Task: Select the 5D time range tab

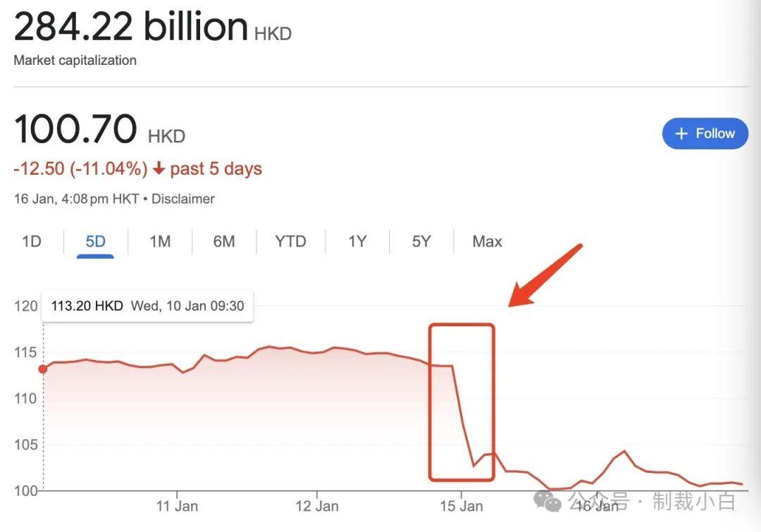Action: click(x=95, y=242)
